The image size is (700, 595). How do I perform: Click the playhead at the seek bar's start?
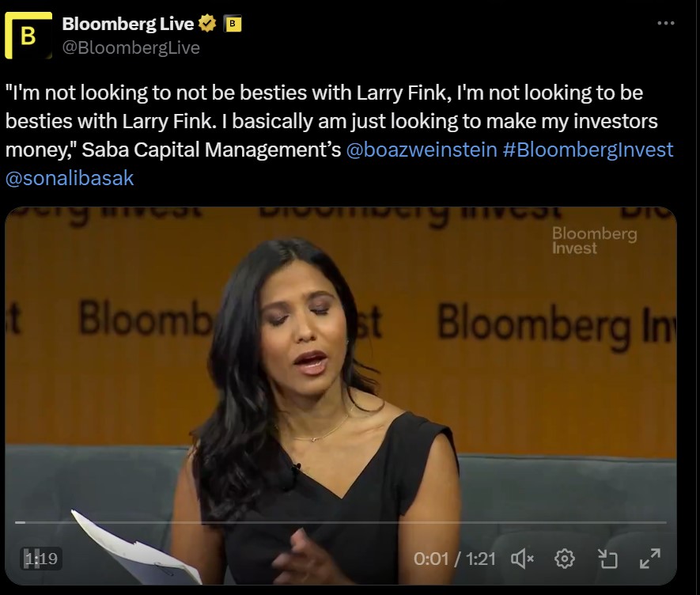pos(20,521)
